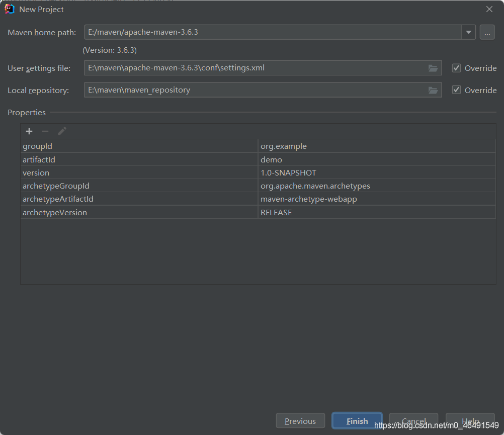504x435 pixels.
Task: Click the Local repository label
Action: (x=38, y=91)
